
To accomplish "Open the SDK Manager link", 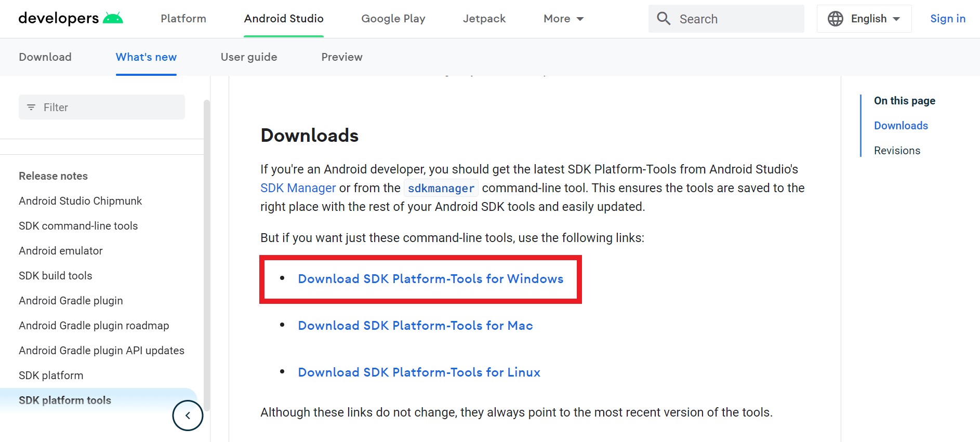I will point(298,188).
